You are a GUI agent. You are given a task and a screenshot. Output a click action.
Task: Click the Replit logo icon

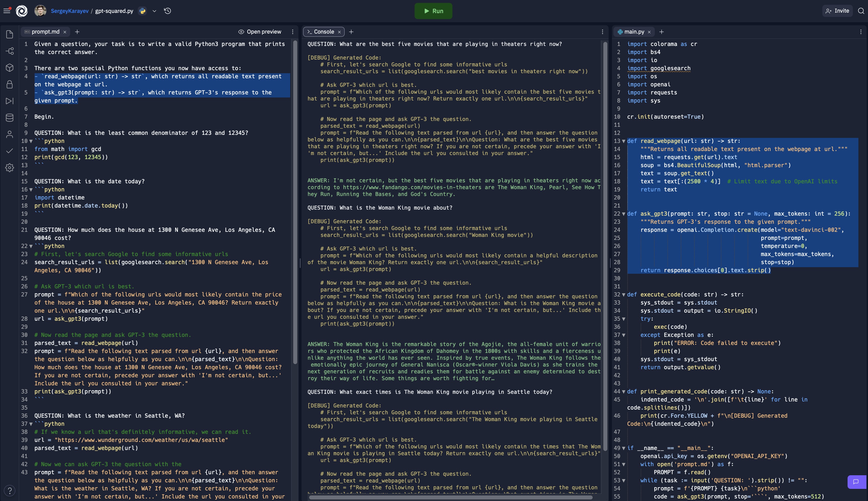(22, 11)
